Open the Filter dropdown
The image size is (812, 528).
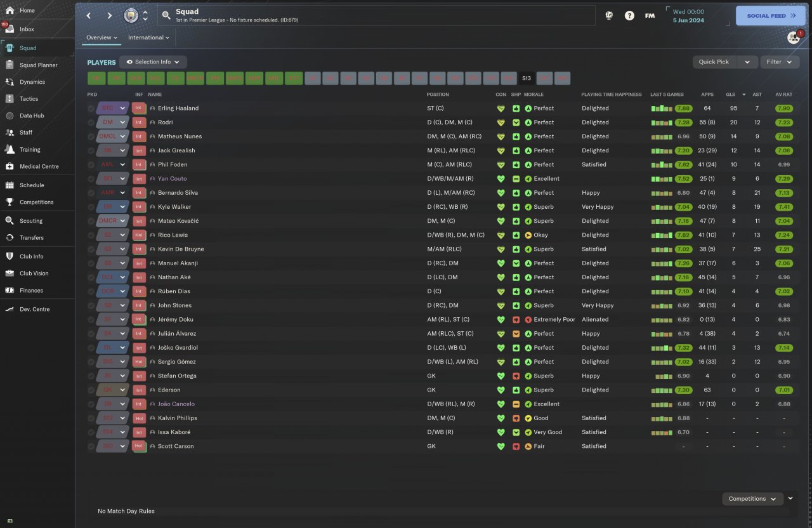point(779,62)
